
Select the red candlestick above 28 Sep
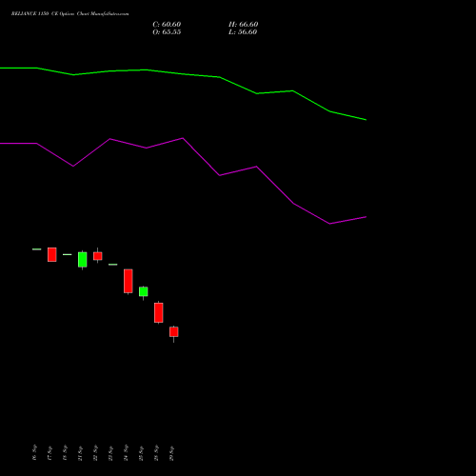159,312
